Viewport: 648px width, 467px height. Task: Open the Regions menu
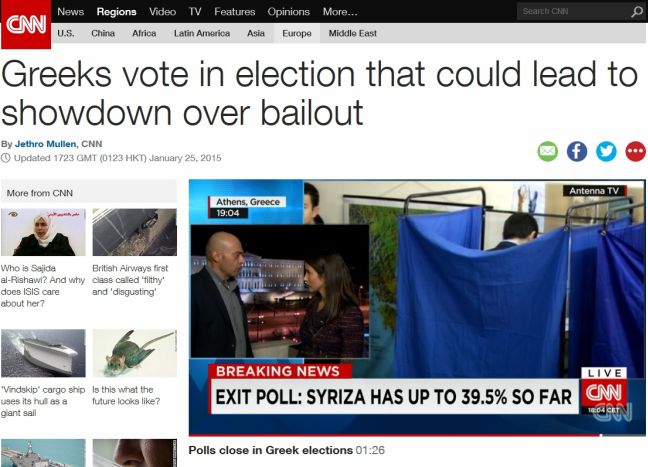click(117, 12)
